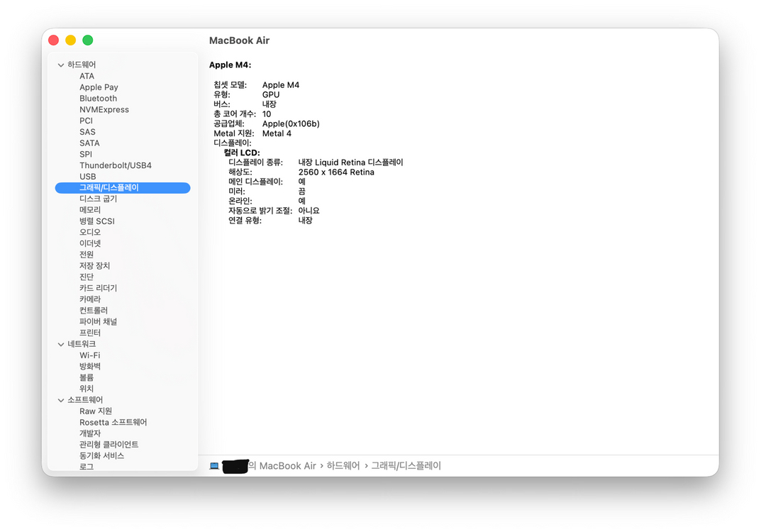Open the USB hardware entry
Screen dimensions: 761x532
[x=87, y=177]
